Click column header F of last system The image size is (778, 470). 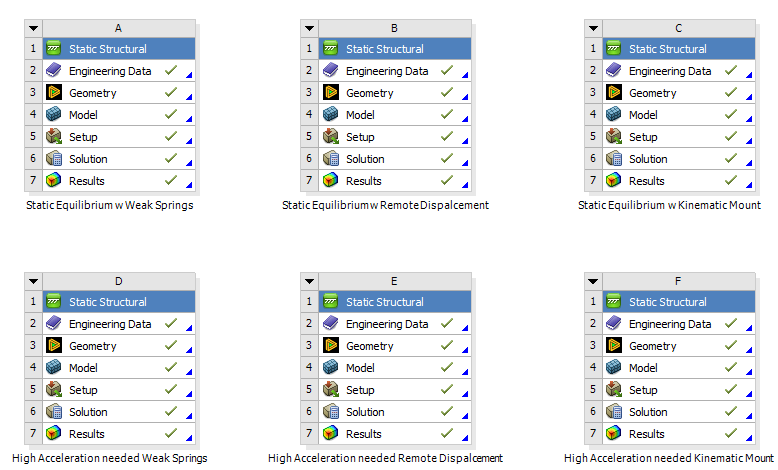[679, 281]
